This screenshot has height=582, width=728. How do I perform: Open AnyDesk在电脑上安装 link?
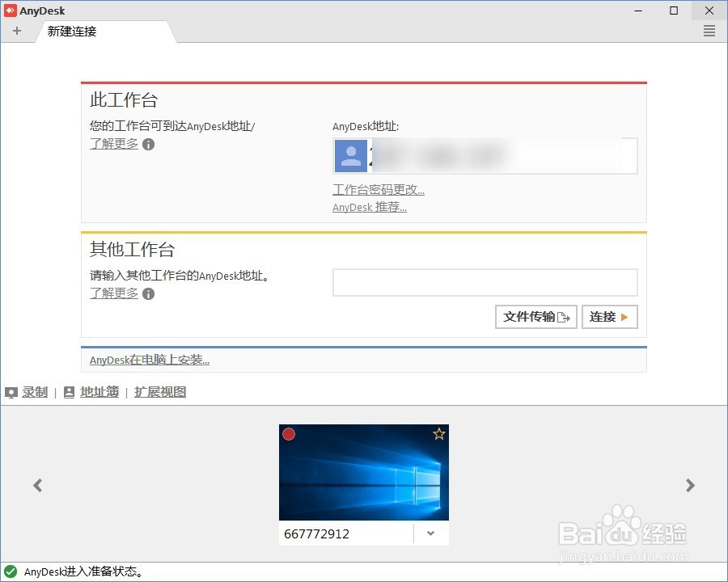(x=150, y=360)
